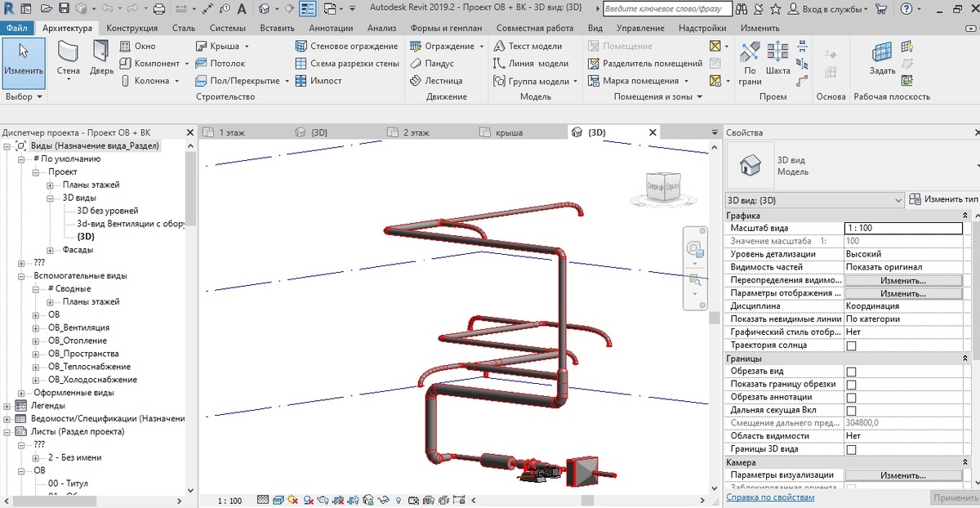
Task: Click Изменить button for Переопределения видимости
Action: coord(902,280)
